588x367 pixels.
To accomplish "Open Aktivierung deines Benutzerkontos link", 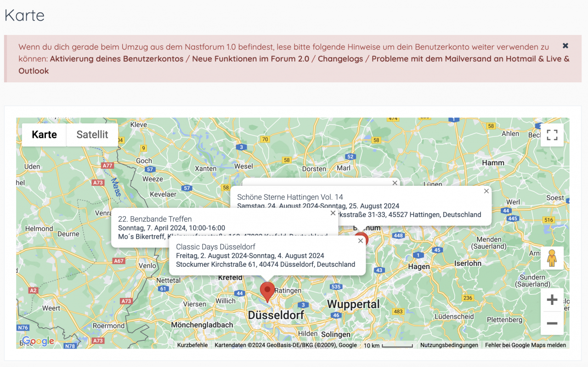I will 116,59.
